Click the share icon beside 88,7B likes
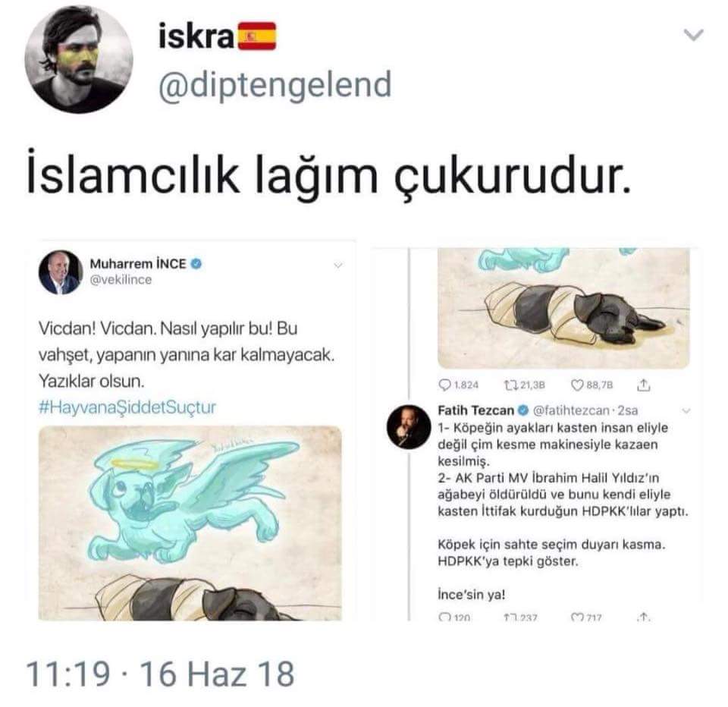Image resolution: width=728 pixels, height=707 pixels. (644, 385)
